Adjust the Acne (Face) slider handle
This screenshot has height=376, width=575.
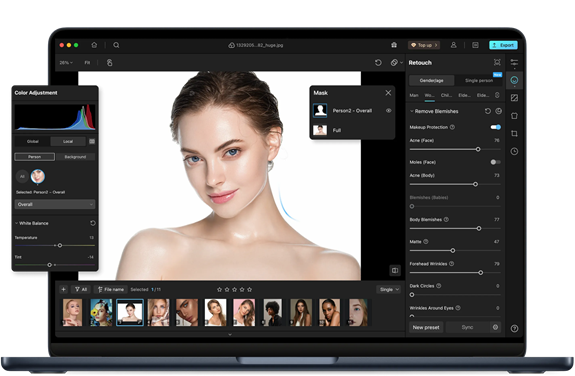[478, 149]
